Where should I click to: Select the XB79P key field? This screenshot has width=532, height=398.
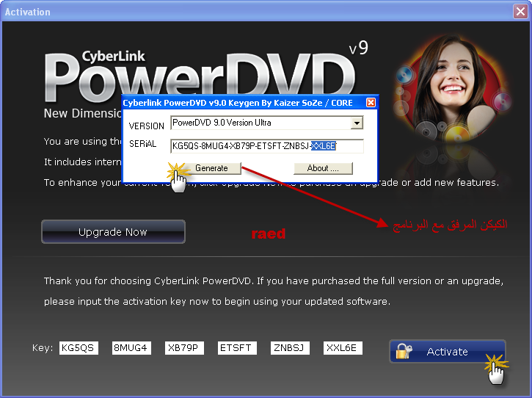[184, 348]
